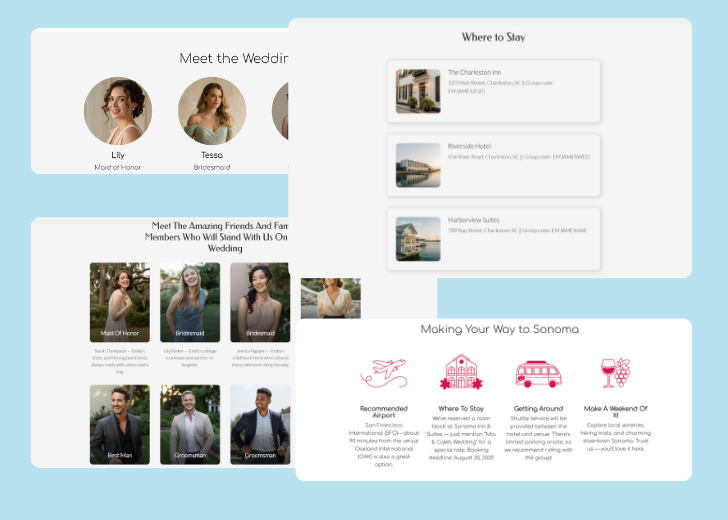Click the 'Where To Stay' title under hotel icon
This screenshot has width=728, height=520.
(461, 409)
